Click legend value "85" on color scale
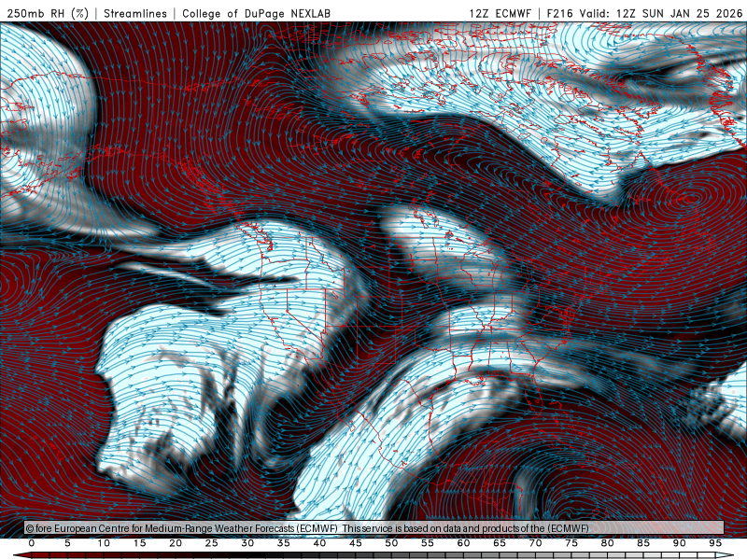The width and height of the screenshot is (747, 560). pos(643,543)
